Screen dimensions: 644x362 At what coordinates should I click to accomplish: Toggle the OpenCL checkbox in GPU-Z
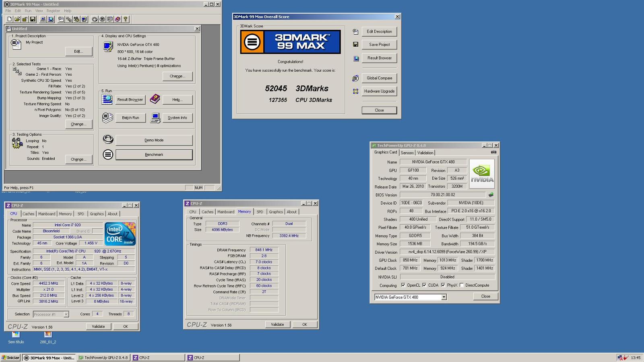403,285
